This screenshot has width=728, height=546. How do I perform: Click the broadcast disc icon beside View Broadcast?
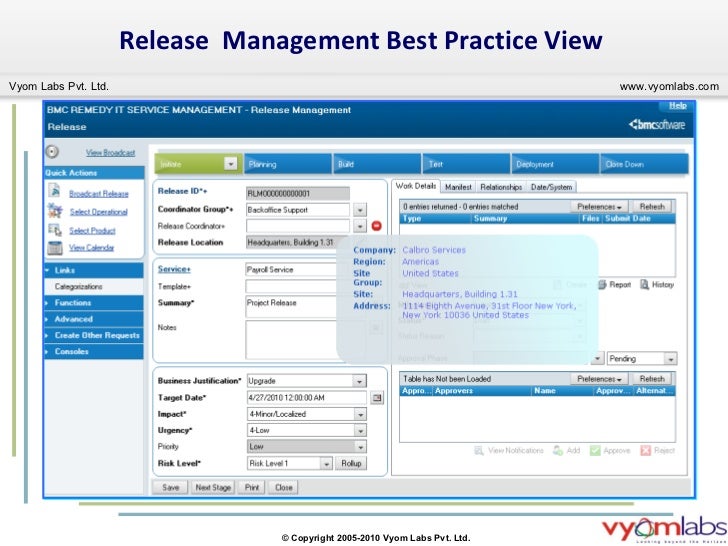coord(52,152)
